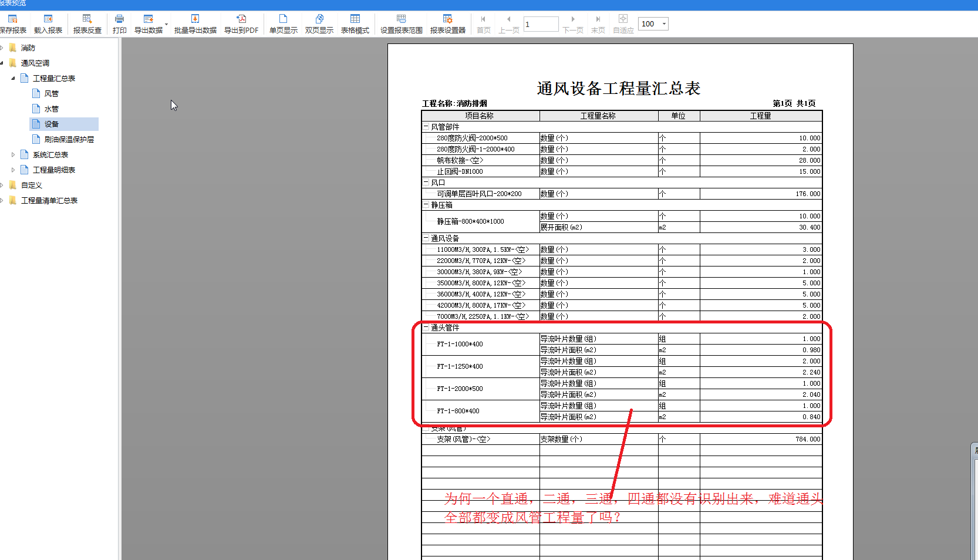Select the 消防 folder item
Viewport: 978px width, 560px height.
tap(28, 48)
